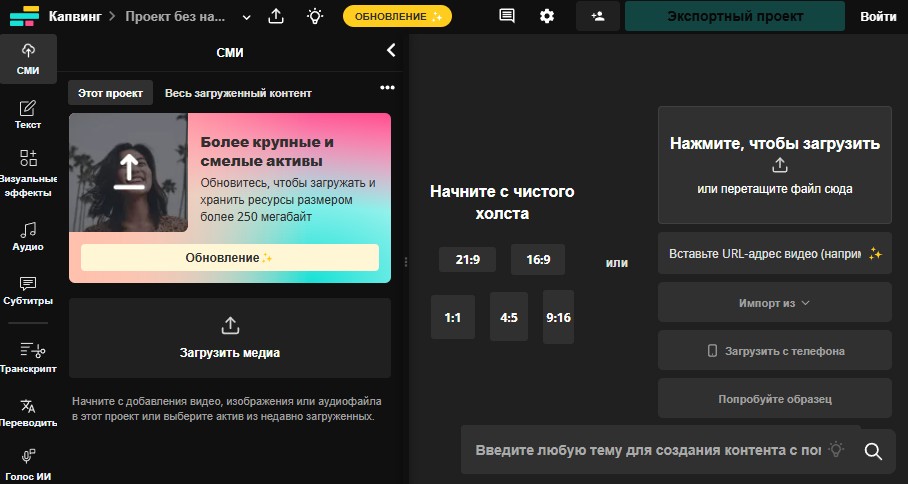This screenshot has height=484, width=908.
Task: Click the Kapwing logo icon
Action: pyautogui.click(x=24, y=16)
